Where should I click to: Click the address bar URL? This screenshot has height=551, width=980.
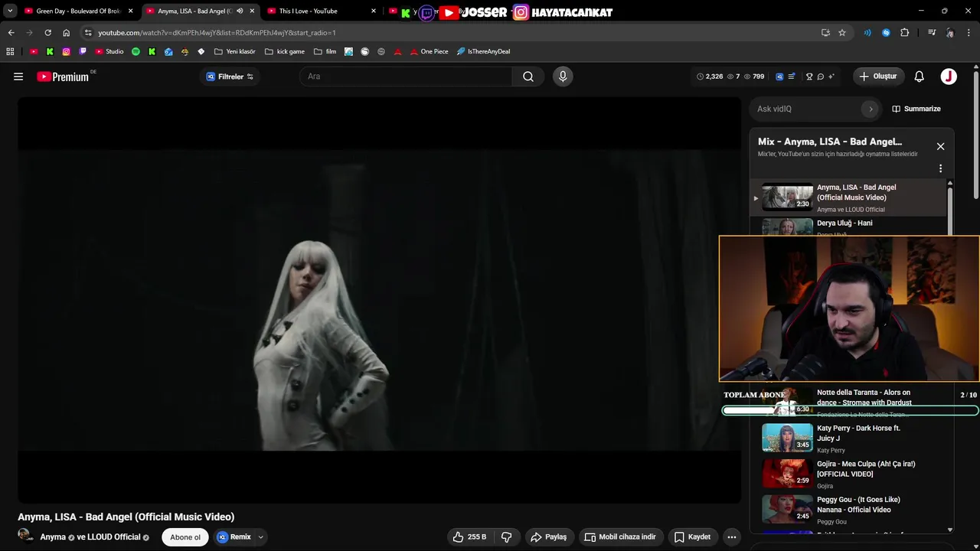(x=217, y=33)
